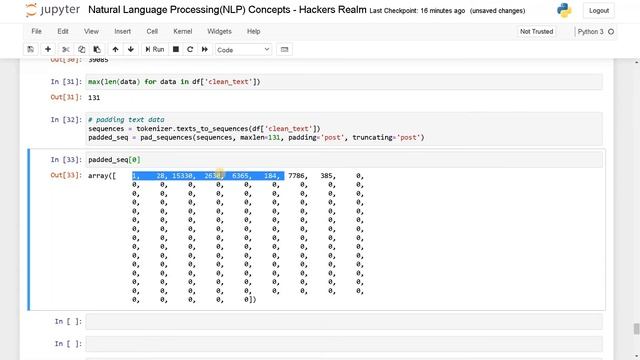Open the Kernel menu

(182, 31)
